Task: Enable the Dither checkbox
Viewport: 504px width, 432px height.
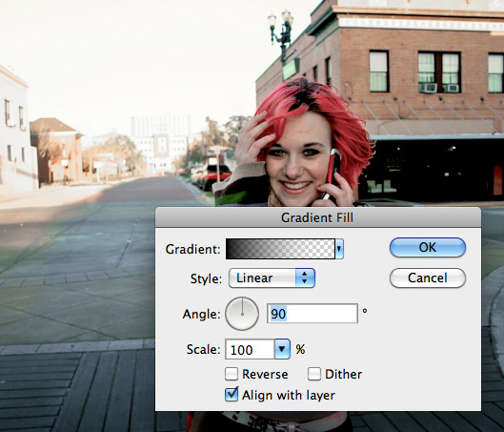Action: 314,374
